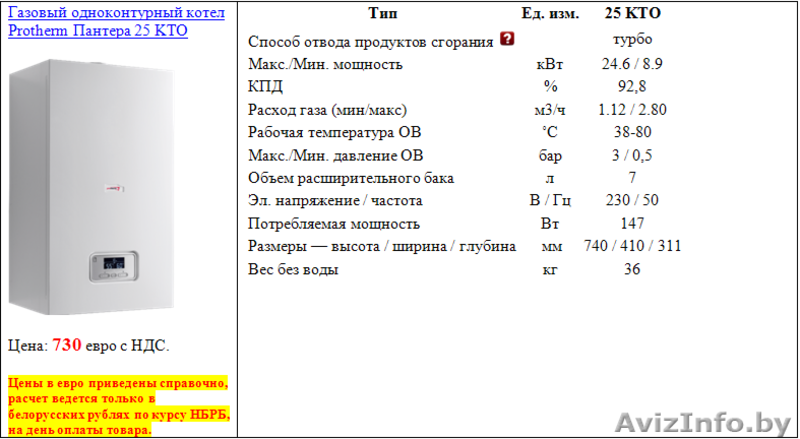The image size is (800, 439).
Task: Click the '1.12 / 2.80' gas consumption value
Action: coord(633,110)
